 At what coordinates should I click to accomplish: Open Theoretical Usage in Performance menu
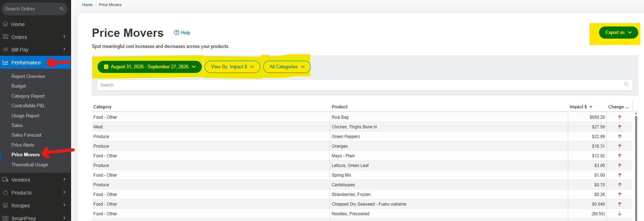tap(30, 164)
